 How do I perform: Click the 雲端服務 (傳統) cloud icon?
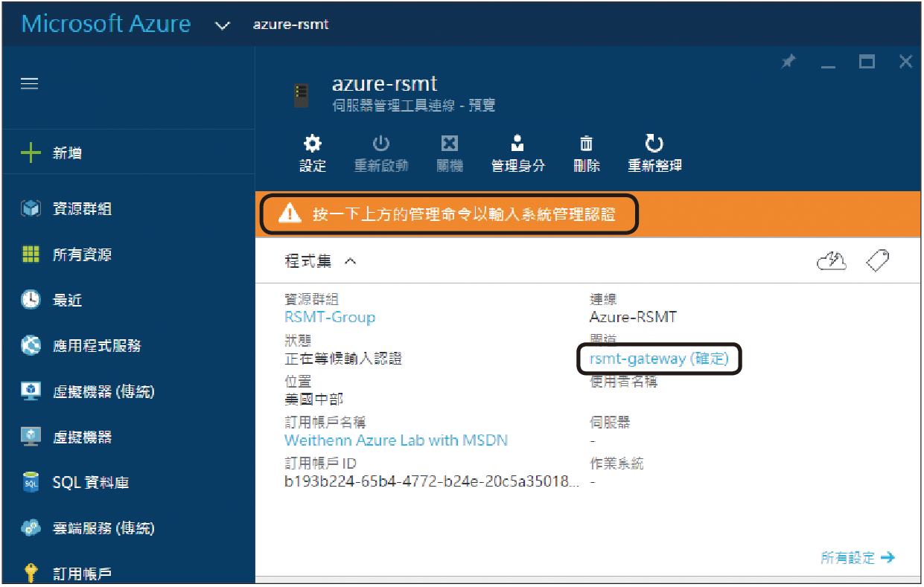(31, 528)
